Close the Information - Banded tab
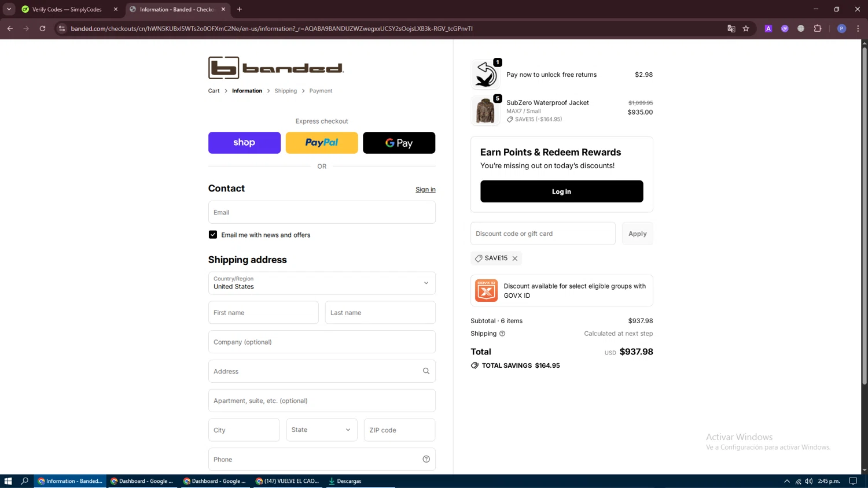The height and width of the screenshot is (488, 868). pos(223,9)
